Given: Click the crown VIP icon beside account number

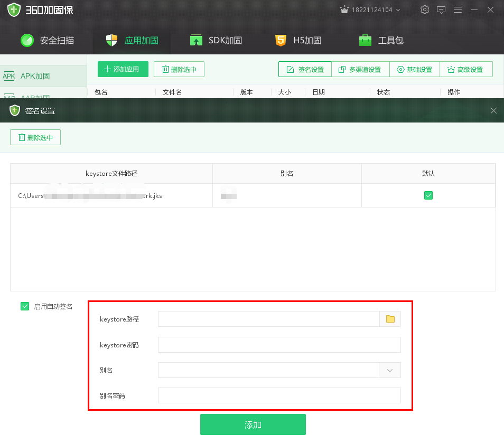Looking at the screenshot, I should pyautogui.click(x=344, y=10).
